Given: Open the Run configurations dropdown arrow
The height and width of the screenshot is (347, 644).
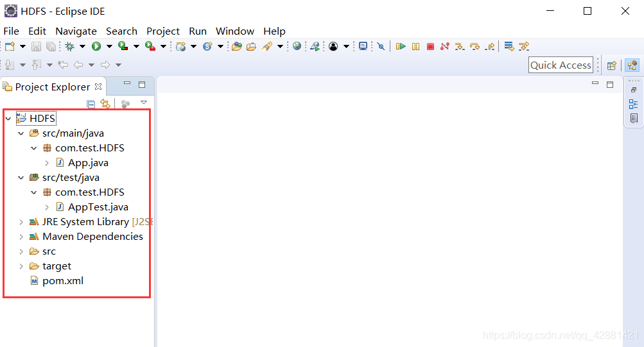Looking at the screenshot, I should click(109, 46).
